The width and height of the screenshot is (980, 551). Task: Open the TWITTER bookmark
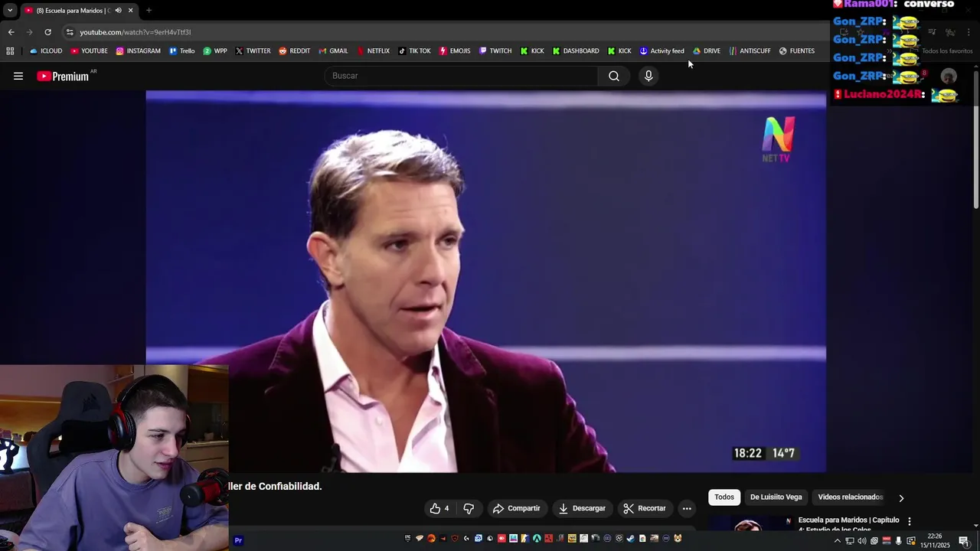253,51
